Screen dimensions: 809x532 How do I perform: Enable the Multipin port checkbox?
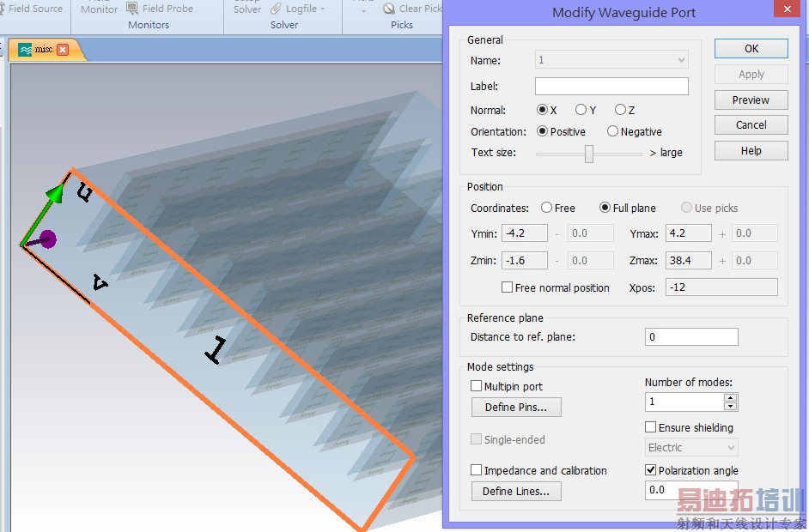click(x=477, y=385)
